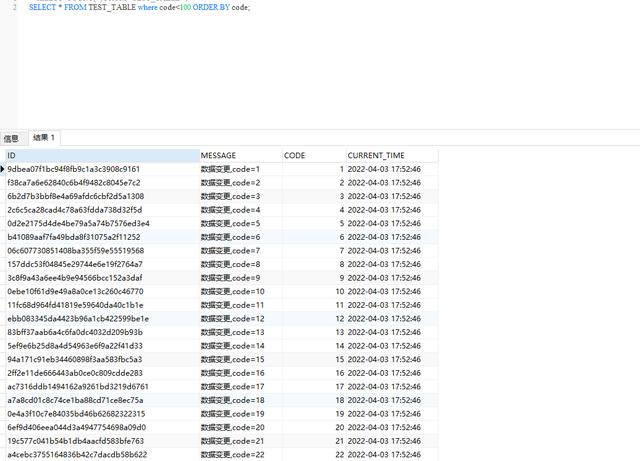This screenshot has width=640, height=461.
Task: Select ID cell f38ca7a6e62840c6b4f9482c8045e7c2
Action: [102, 183]
